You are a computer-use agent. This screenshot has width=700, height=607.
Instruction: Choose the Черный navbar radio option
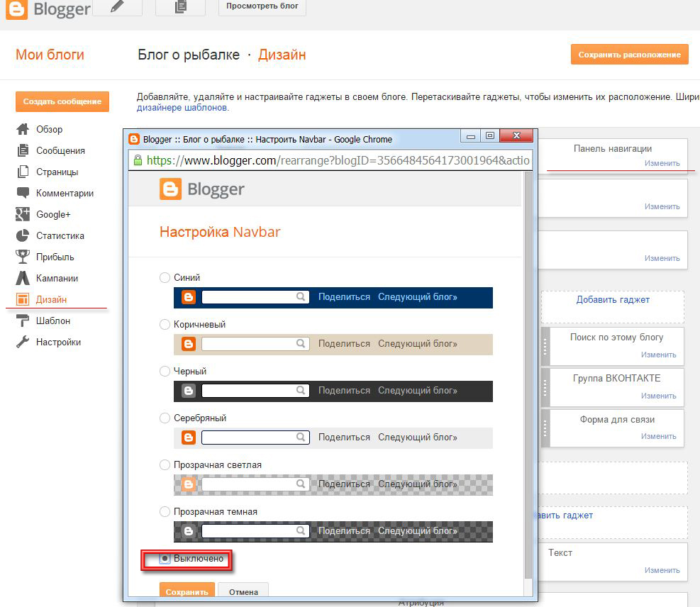click(165, 371)
